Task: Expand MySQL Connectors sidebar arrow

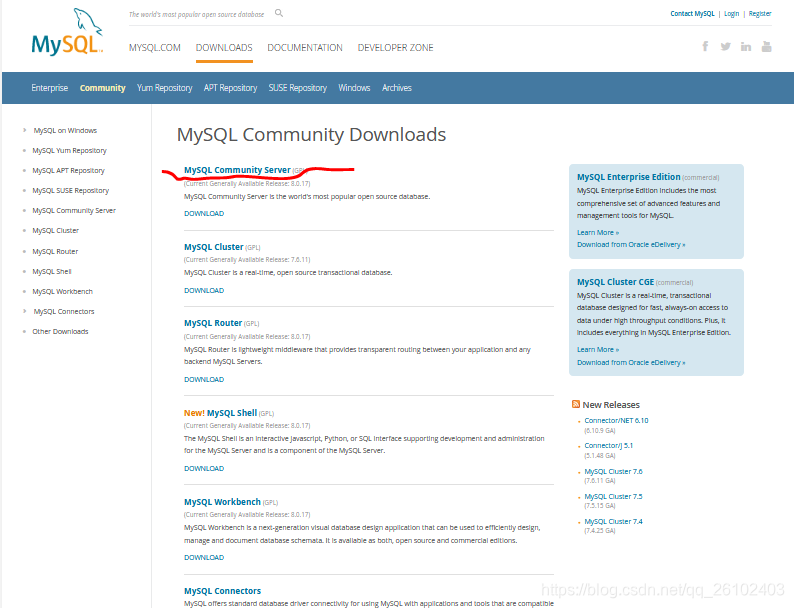Action: pyautogui.click(x=24, y=311)
